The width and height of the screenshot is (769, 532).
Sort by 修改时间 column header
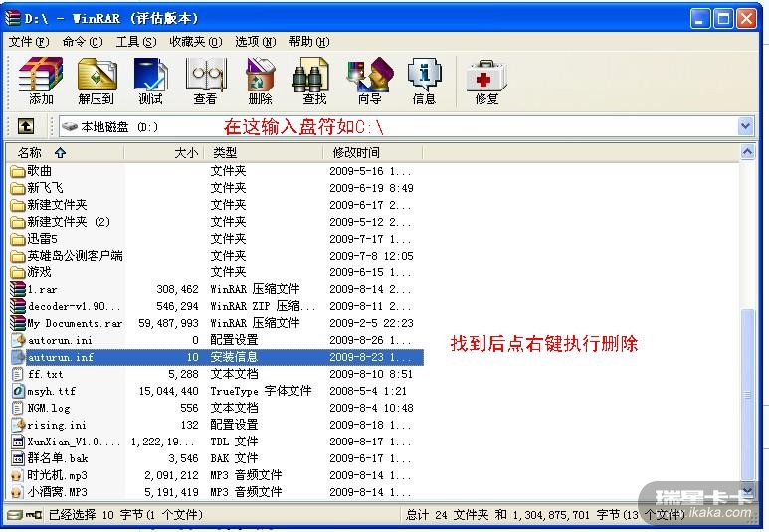point(373,153)
